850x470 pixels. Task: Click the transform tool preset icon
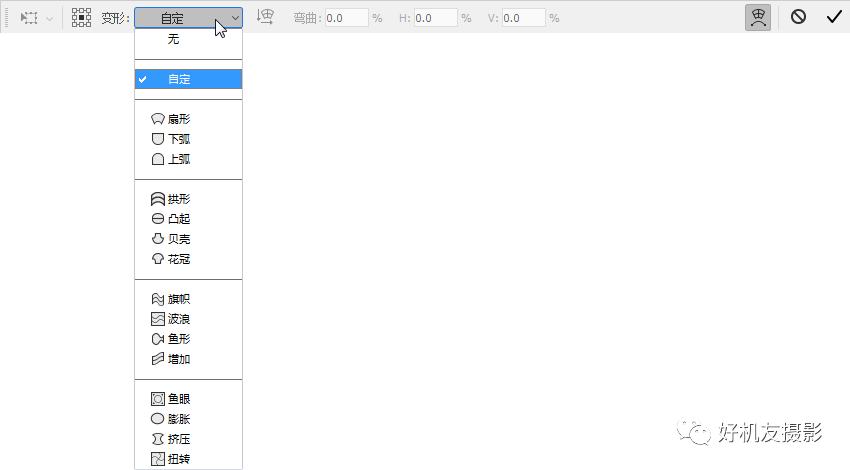point(29,18)
